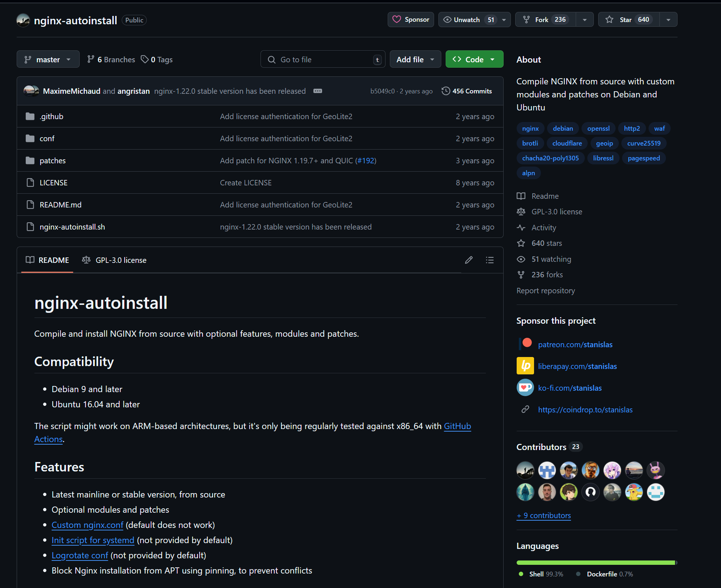Open the '+ 9 contributors' link

[543, 516]
